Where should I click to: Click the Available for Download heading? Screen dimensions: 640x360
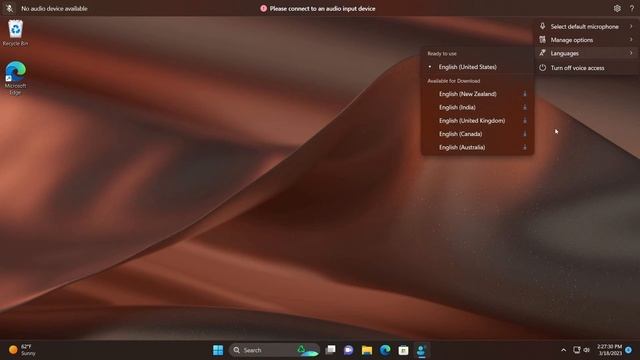click(453, 81)
